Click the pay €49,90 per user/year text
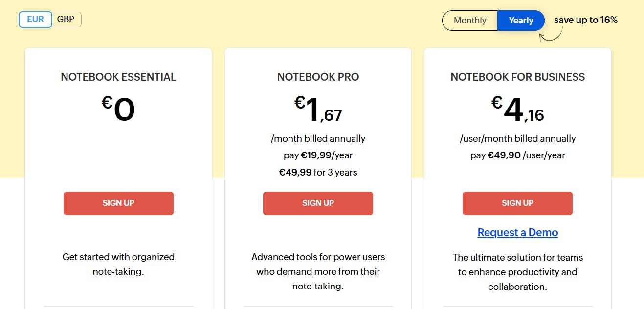 pos(517,155)
